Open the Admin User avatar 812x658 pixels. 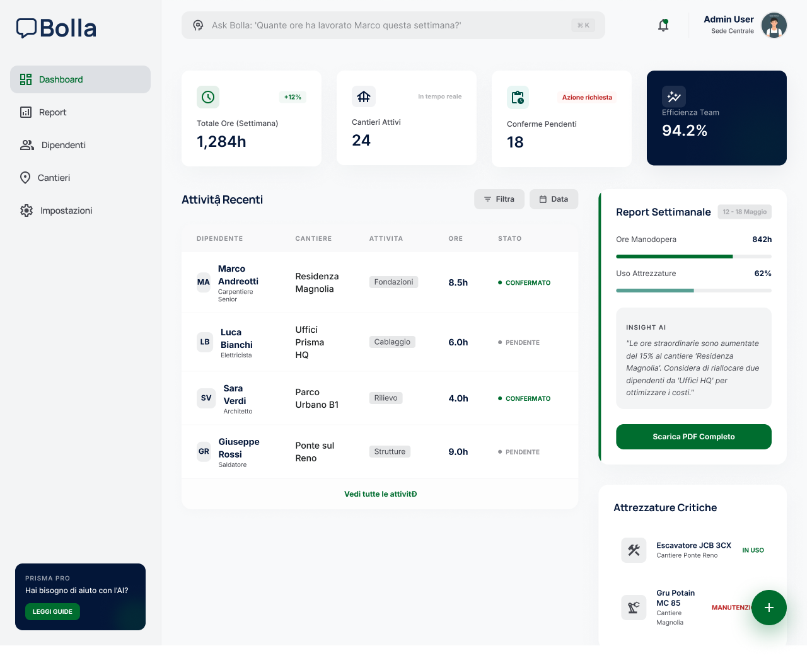pos(774,25)
